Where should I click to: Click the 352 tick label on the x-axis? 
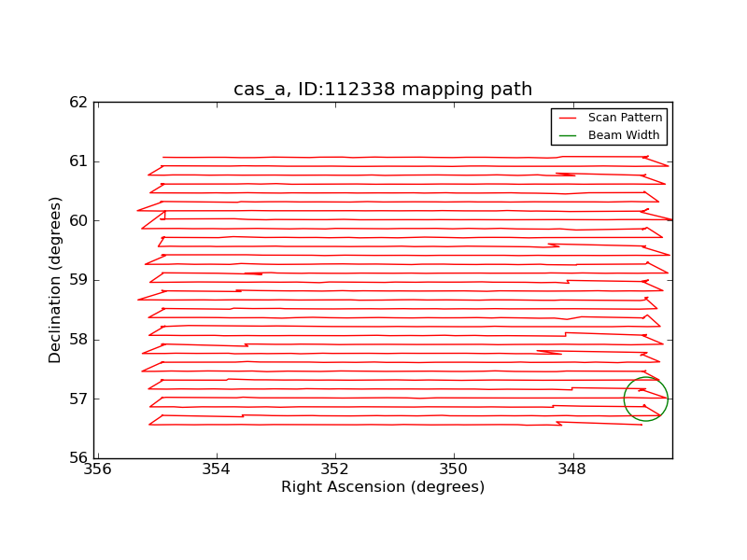[x=335, y=469]
